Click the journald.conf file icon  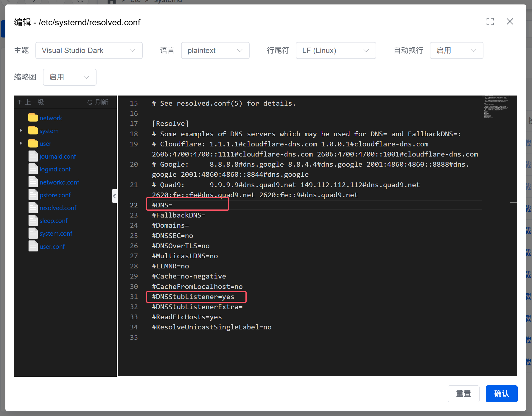(x=33, y=156)
